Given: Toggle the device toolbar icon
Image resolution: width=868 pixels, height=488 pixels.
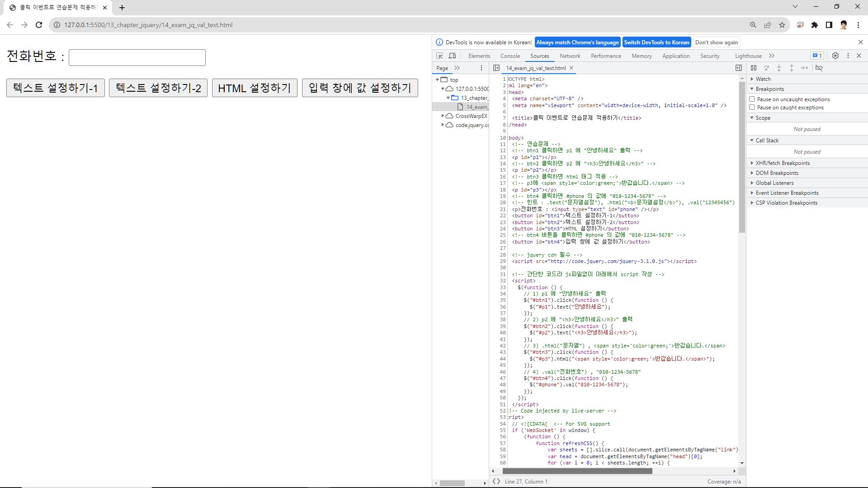Looking at the screenshot, I should 452,56.
